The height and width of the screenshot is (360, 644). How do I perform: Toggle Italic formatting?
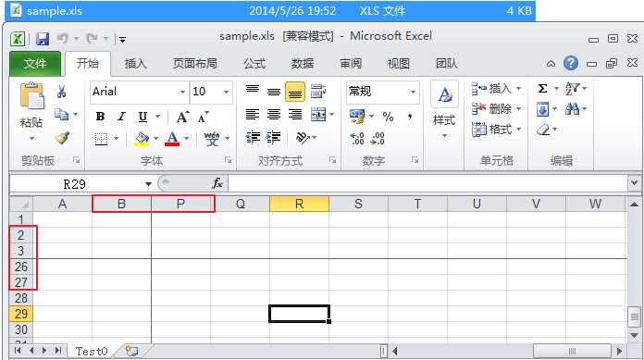click(121, 117)
